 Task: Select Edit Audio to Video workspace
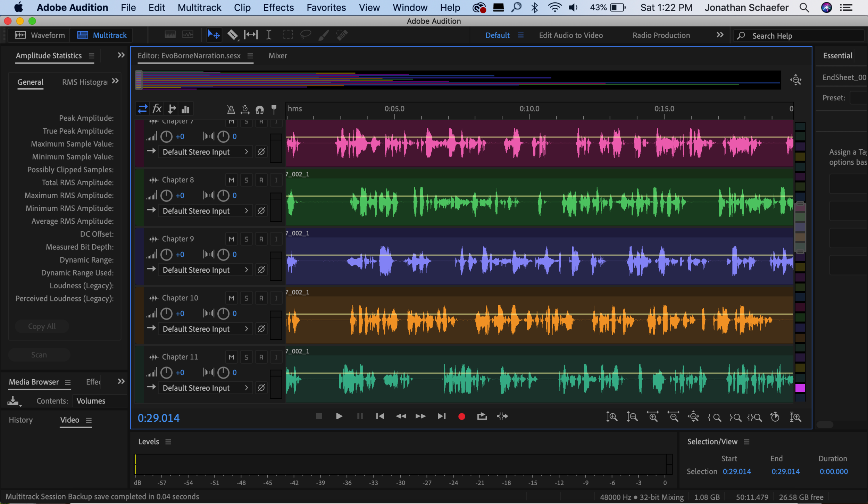(x=571, y=35)
